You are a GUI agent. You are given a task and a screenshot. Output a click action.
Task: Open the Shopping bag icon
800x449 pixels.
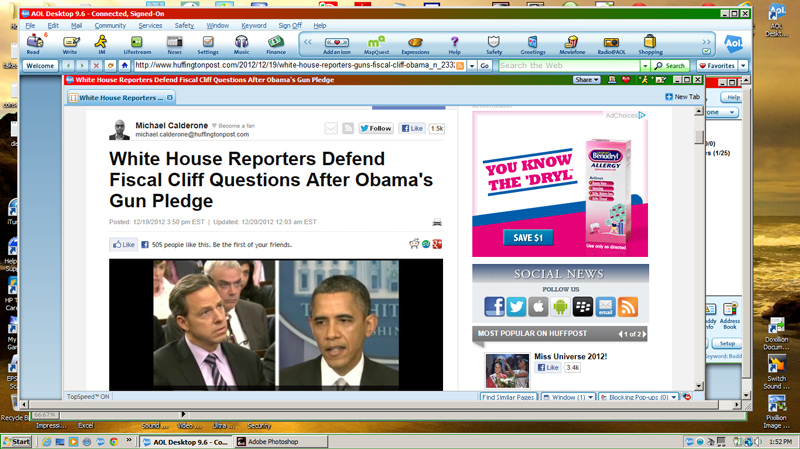coord(650,45)
